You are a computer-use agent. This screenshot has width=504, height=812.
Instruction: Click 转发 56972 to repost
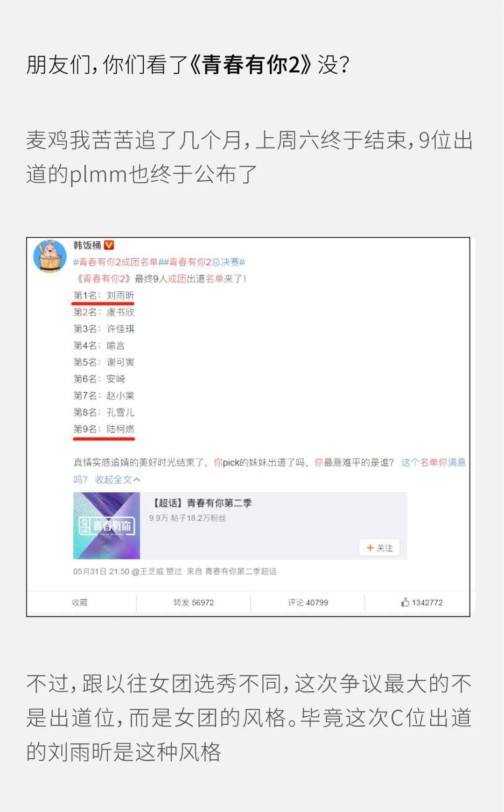194,602
